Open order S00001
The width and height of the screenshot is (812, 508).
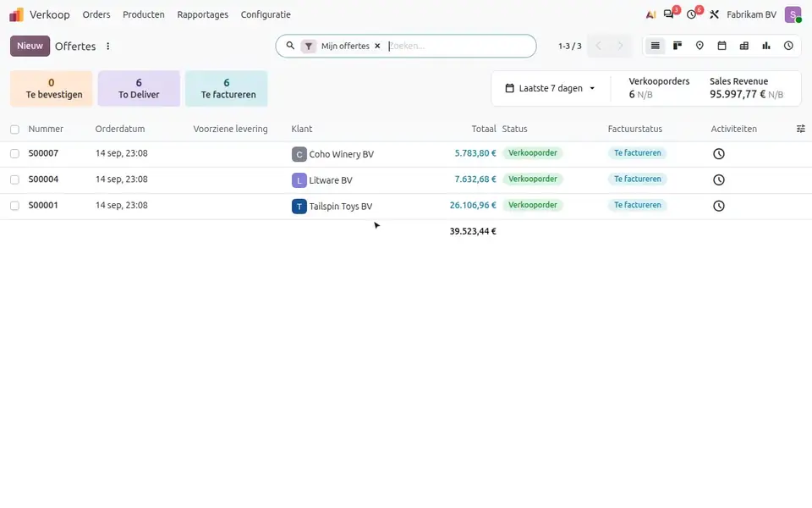click(43, 205)
